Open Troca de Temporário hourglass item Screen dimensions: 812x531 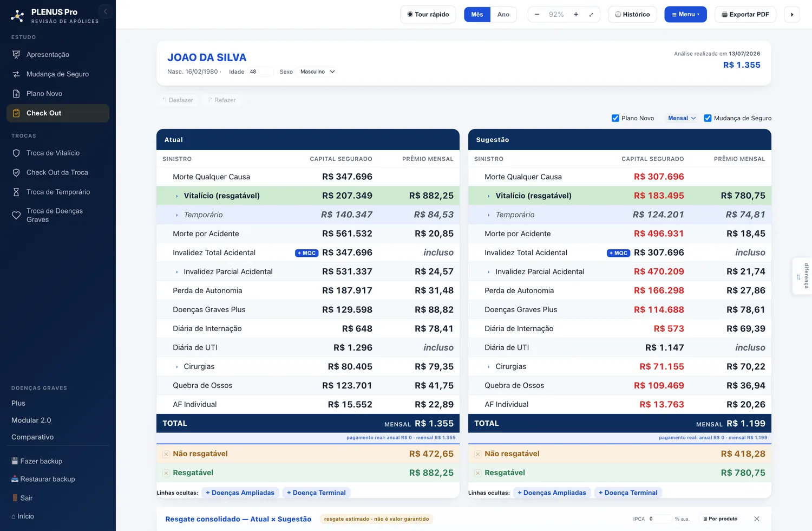coord(58,192)
